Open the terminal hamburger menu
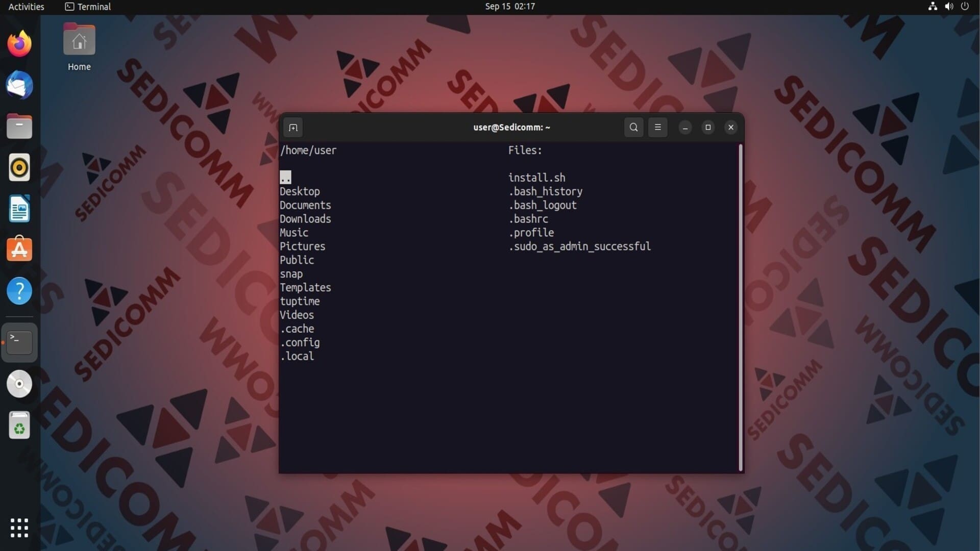This screenshot has width=980, height=551. point(657,128)
